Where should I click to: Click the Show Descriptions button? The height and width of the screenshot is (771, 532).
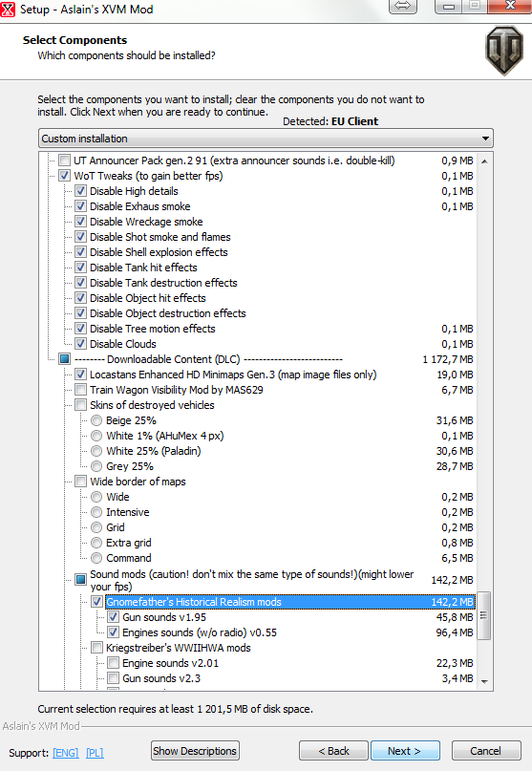pyautogui.click(x=195, y=751)
